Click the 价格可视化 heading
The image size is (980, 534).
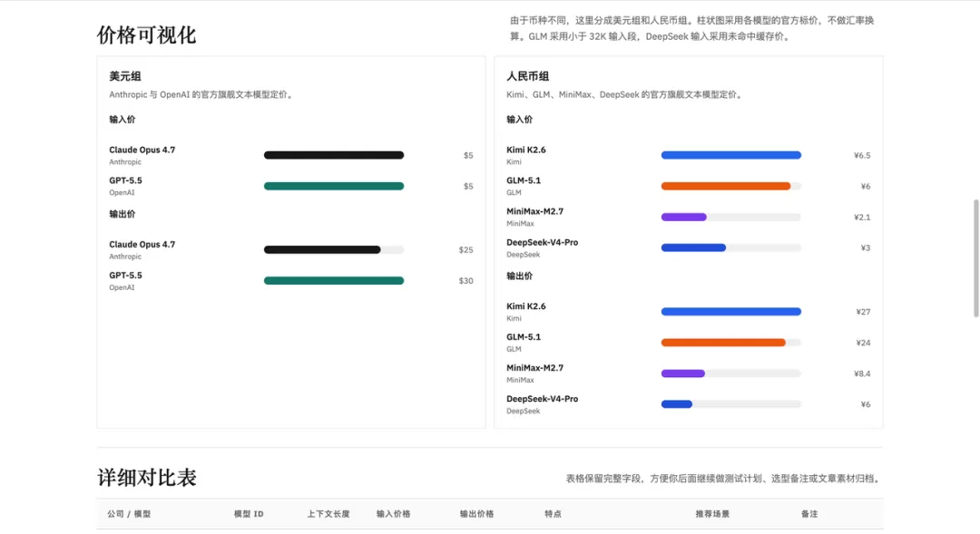[146, 35]
